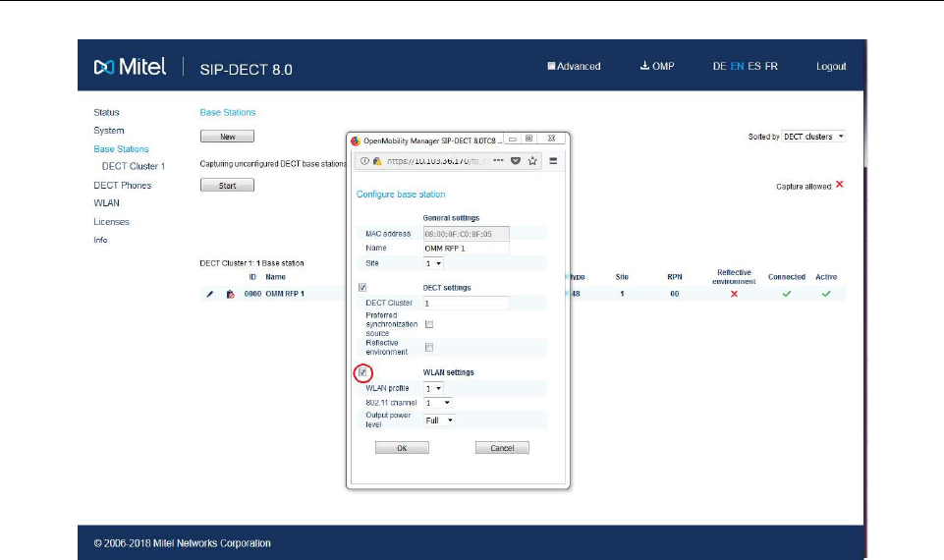Image resolution: width=944 pixels, height=560 pixels.
Task: Switch language to DE
Action: coord(719,66)
